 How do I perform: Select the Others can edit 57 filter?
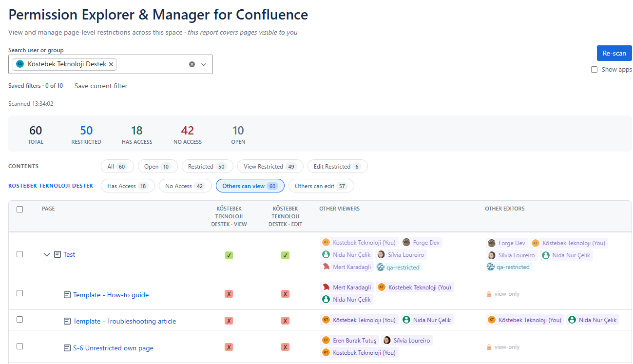coord(321,186)
